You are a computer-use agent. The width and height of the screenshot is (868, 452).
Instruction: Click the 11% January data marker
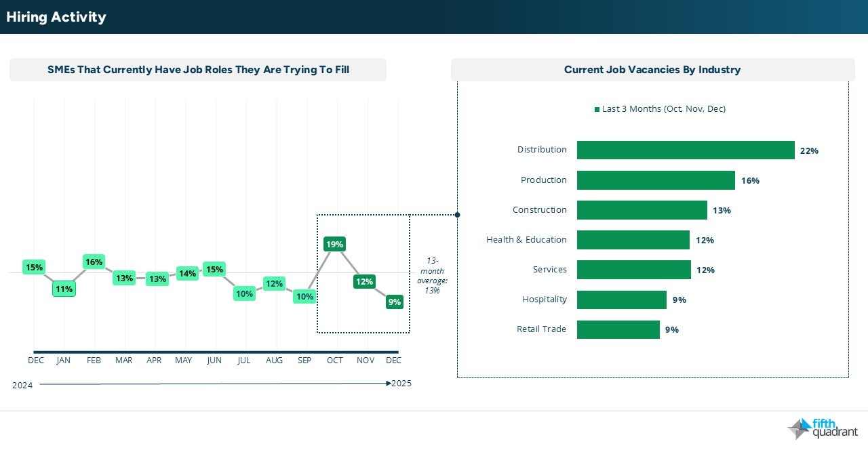click(64, 289)
